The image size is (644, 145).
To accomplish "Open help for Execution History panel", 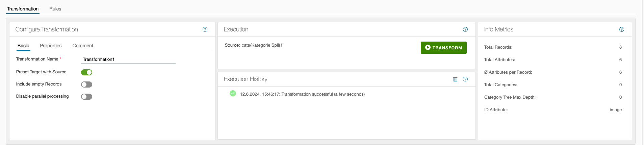I will click(x=465, y=79).
